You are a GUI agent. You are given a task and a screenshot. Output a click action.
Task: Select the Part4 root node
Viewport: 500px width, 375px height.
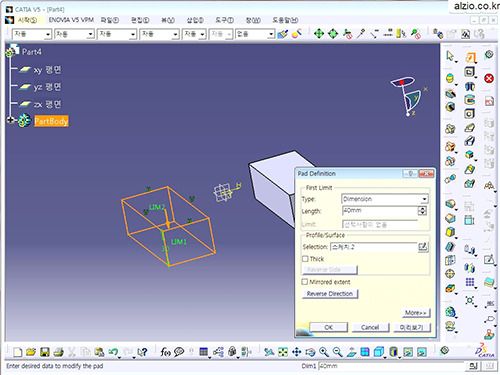click(32, 52)
